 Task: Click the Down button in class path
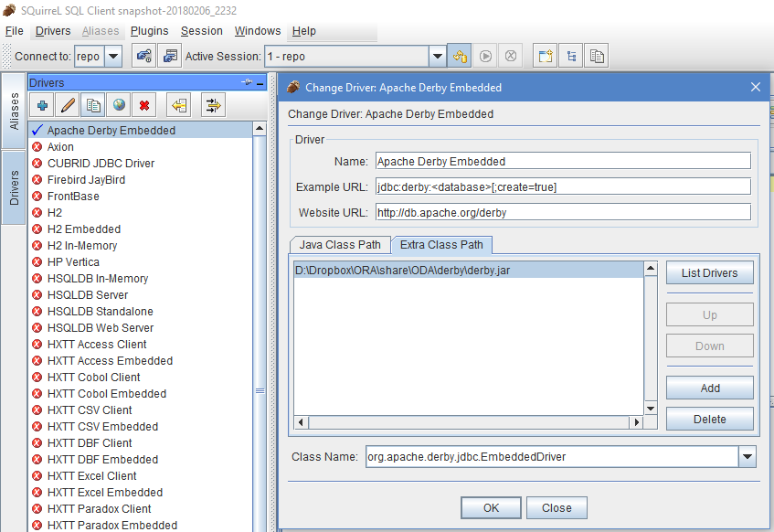click(x=710, y=346)
